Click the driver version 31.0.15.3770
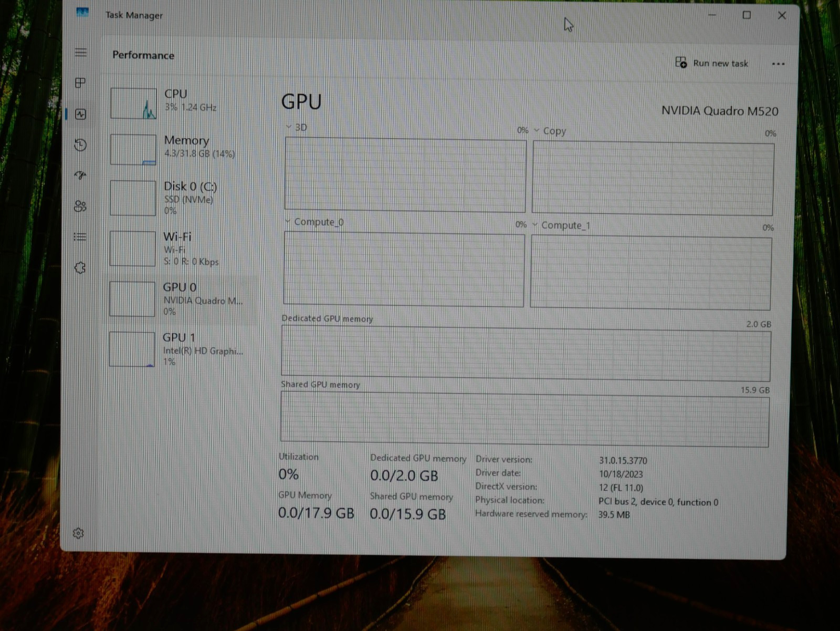The height and width of the screenshot is (631, 840). point(623,460)
